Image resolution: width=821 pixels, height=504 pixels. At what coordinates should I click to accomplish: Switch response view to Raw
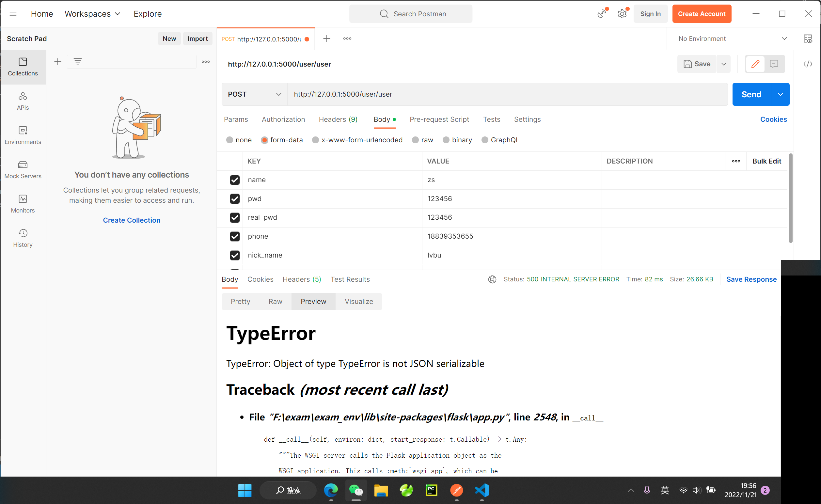[x=275, y=301]
